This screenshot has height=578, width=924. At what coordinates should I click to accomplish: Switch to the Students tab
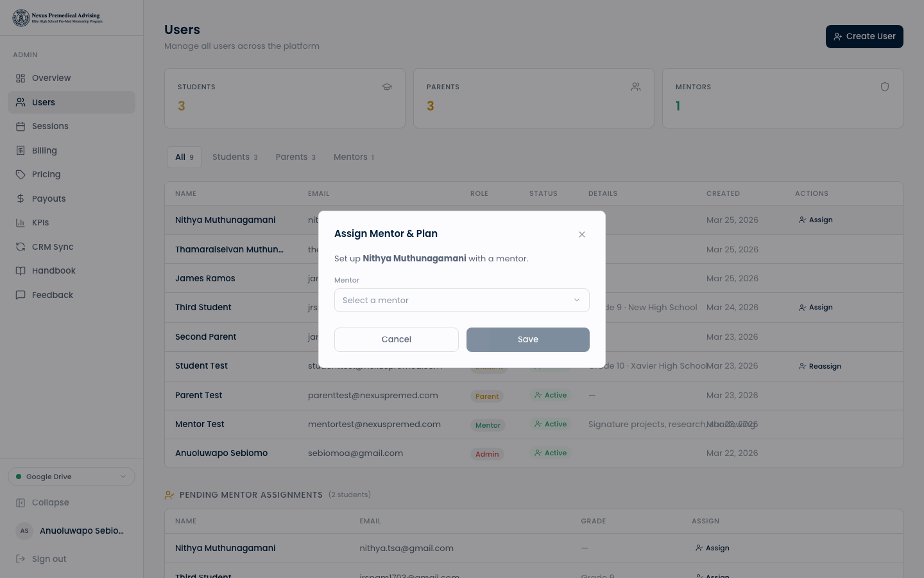coord(235,157)
